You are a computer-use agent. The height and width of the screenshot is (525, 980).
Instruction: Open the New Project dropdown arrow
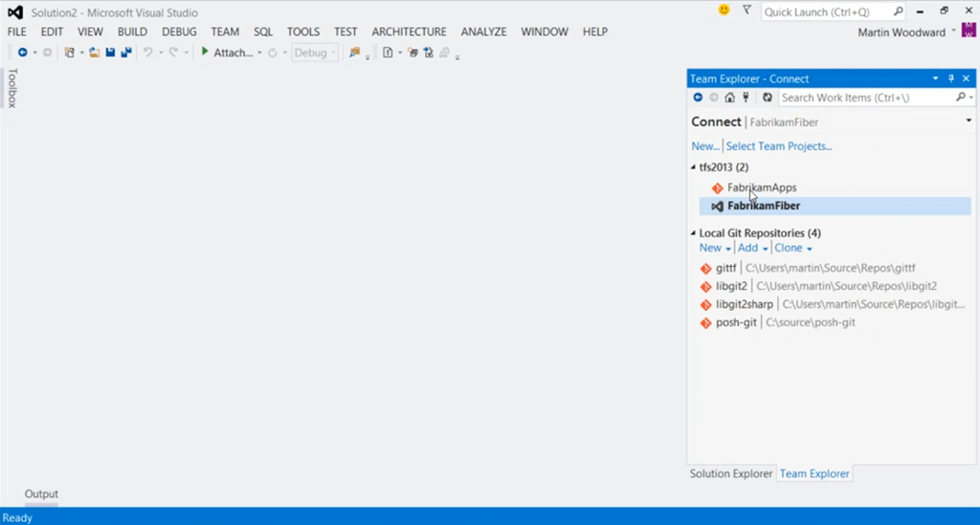[x=81, y=53]
